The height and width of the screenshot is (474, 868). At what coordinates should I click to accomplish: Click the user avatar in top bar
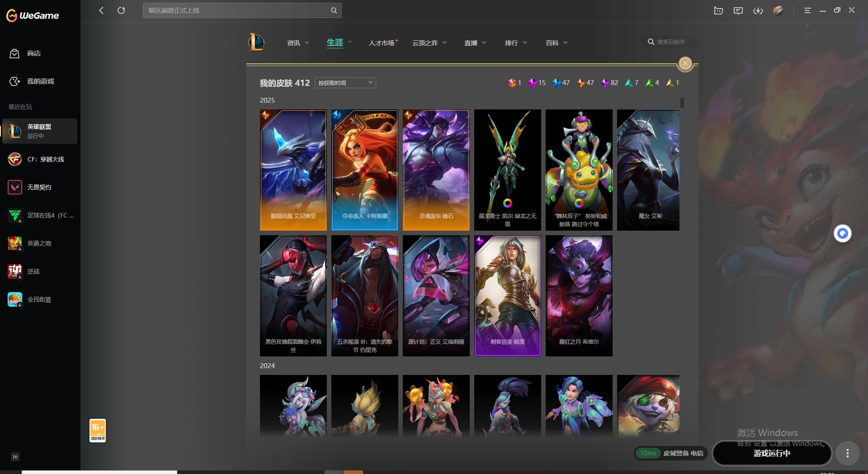click(x=778, y=10)
